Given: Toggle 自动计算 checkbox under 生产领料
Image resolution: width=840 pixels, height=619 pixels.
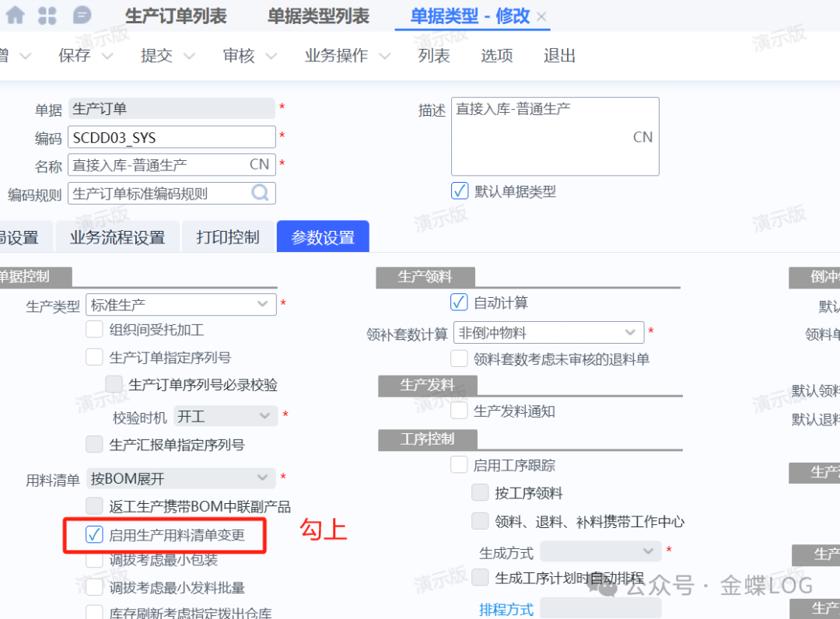Looking at the screenshot, I should point(459,303).
